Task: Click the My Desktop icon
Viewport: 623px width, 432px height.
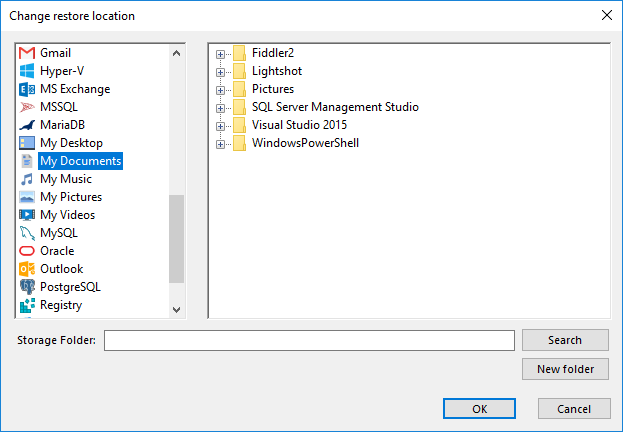Action: click(x=27, y=143)
